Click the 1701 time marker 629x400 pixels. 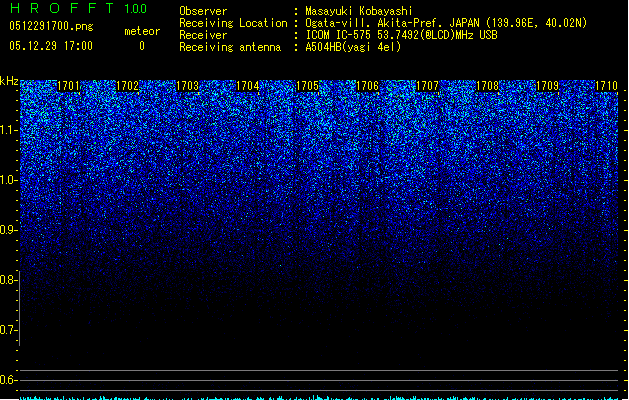(x=68, y=86)
